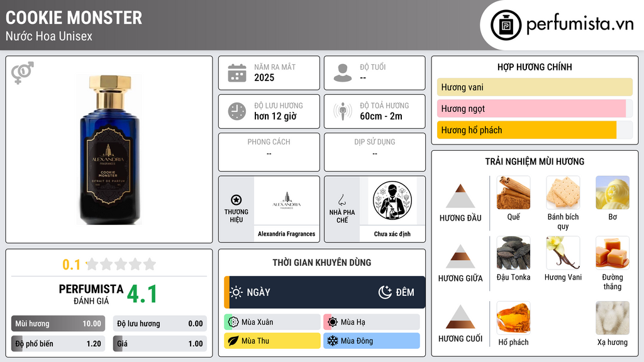
Task: Click the THỜI GIAN KHUYÊN DÙNG heading
Action: [322, 262]
